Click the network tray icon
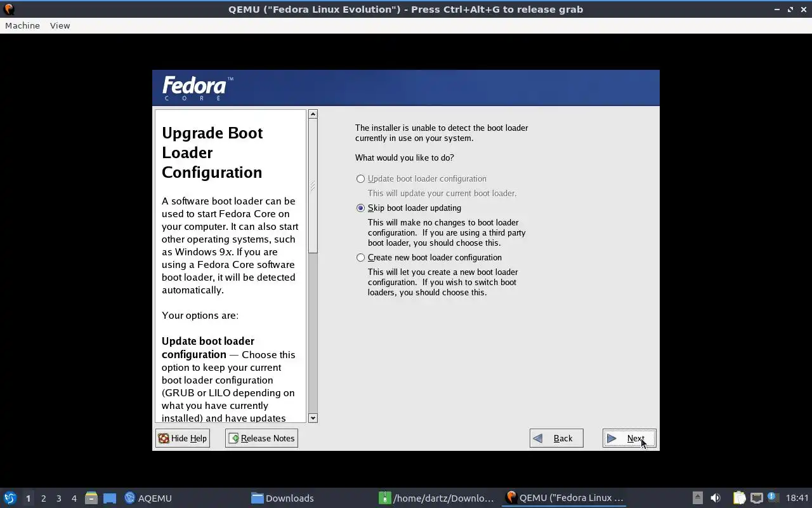The width and height of the screenshot is (812, 508). coord(756,498)
